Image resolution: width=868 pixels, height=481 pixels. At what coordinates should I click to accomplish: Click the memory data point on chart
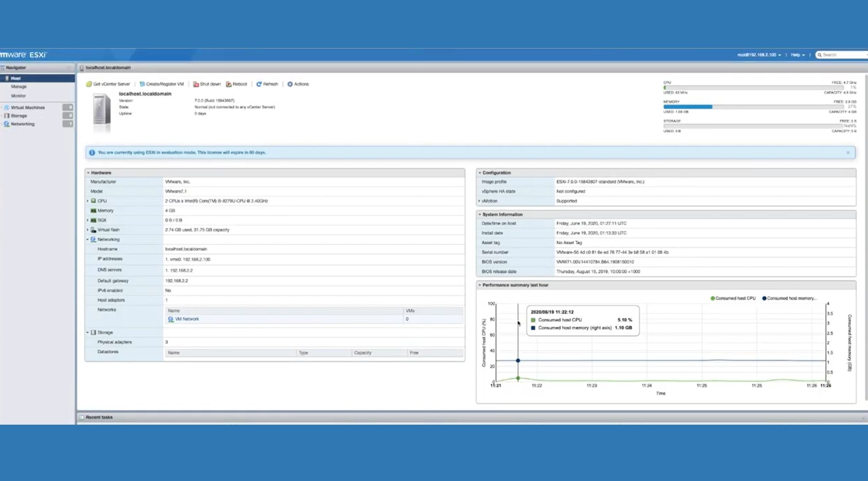(x=518, y=361)
